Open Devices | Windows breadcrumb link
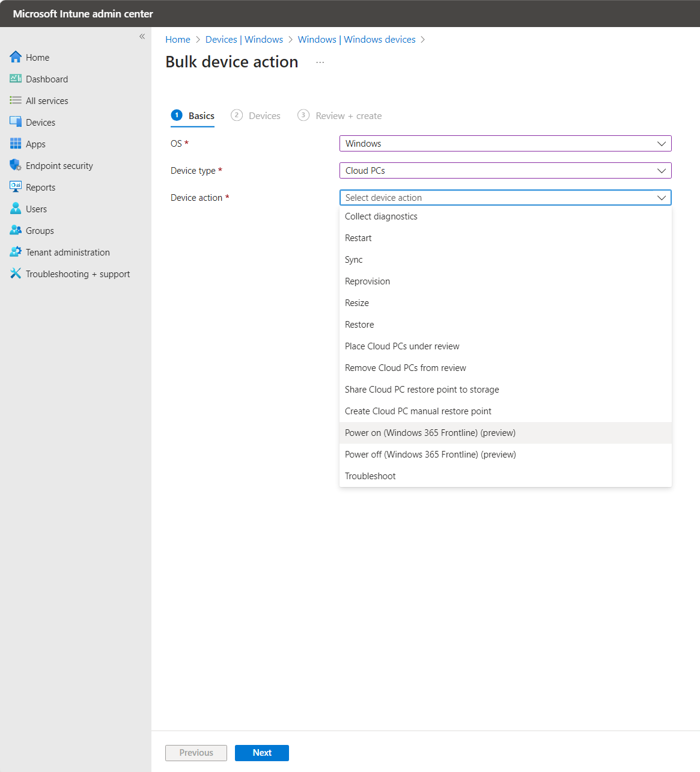The width and height of the screenshot is (700, 772). point(244,39)
